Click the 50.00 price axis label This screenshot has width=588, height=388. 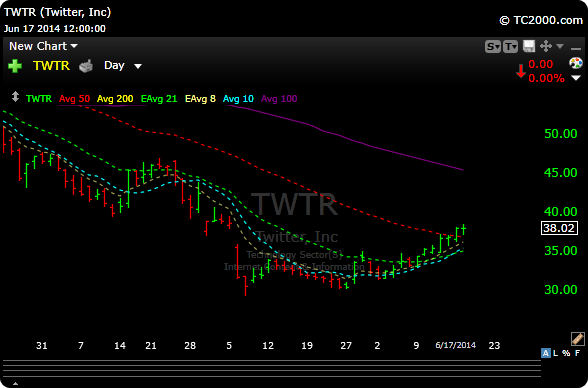(561, 133)
